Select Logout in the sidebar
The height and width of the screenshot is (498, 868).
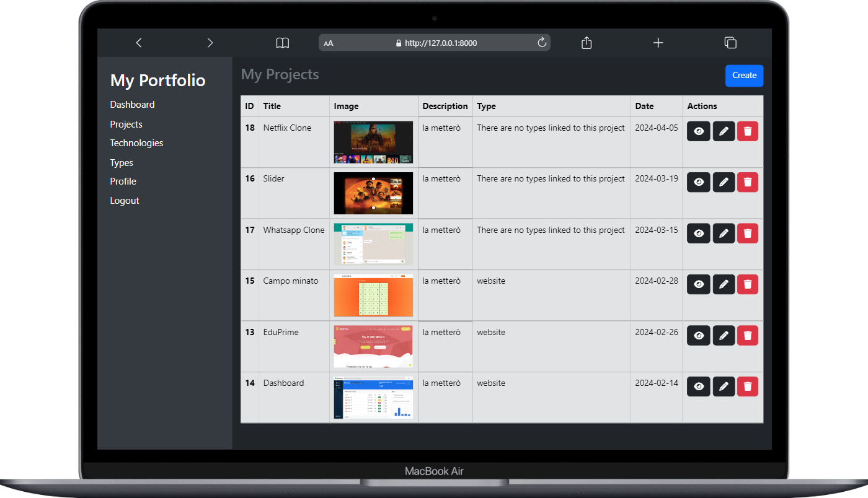click(x=125, y=201)
